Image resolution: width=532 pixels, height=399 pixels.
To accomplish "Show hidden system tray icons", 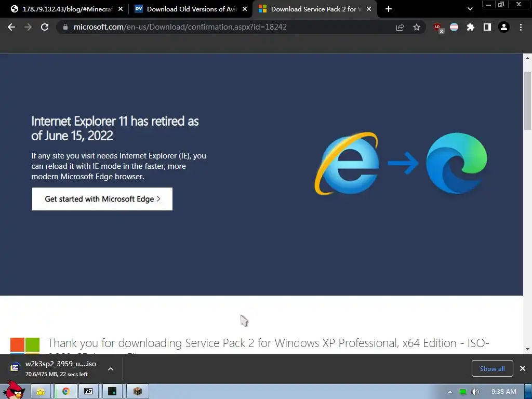I will coord(450,392).
